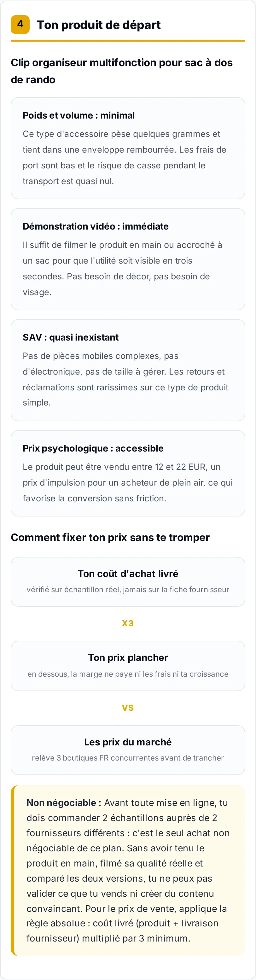
Task: Click the 'Pas de pièces mobiles' description text
Action: pyautogui.click(x=125, y=379)
